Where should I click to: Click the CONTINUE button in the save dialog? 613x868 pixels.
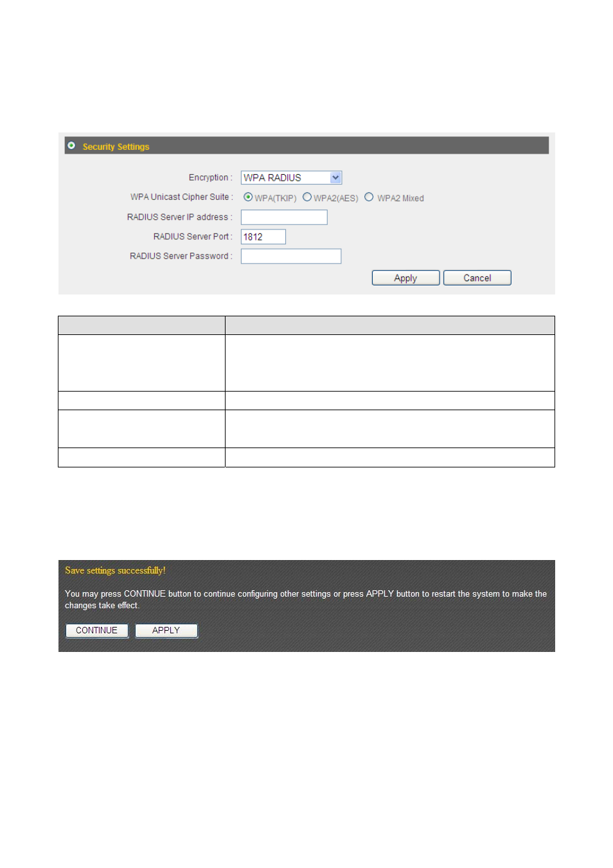pos(97,631)
